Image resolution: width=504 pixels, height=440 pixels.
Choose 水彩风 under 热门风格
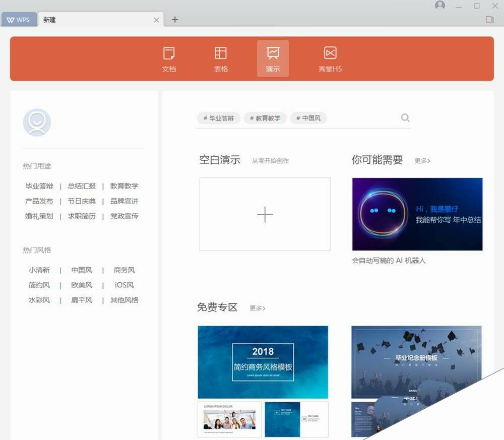click(x=39, y=300)
